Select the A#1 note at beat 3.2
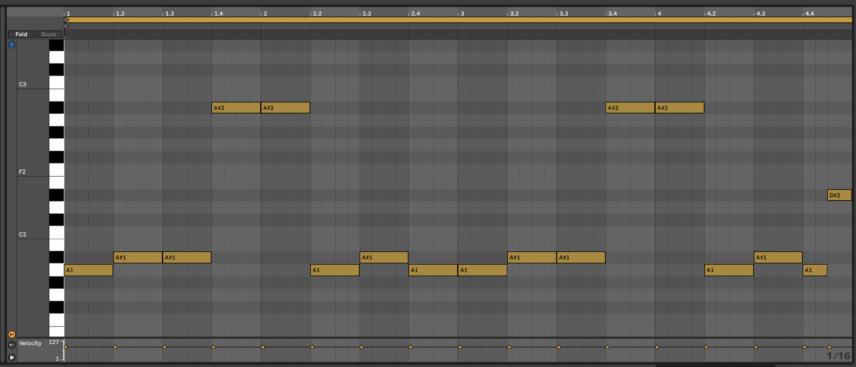This screenshot has width=856, height=367. [x=532, y=257]
